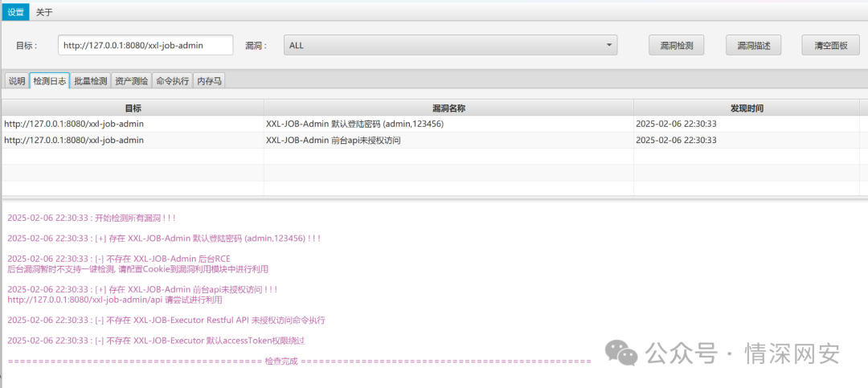Image resolution: width=868 pixels, height=388 pixels.
Task: Click the log line Executor Restful API 未授权访问
Action: pyautogui.click(x=166, y=320)
